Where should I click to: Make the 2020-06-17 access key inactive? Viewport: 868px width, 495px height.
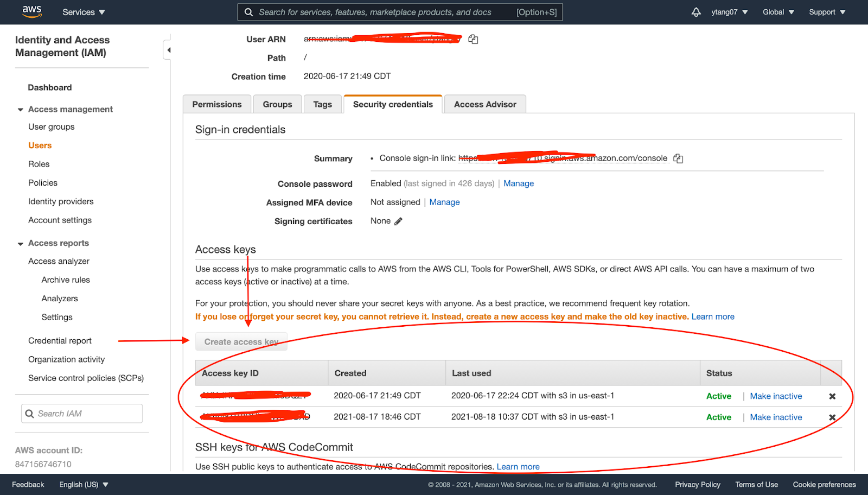776,396
